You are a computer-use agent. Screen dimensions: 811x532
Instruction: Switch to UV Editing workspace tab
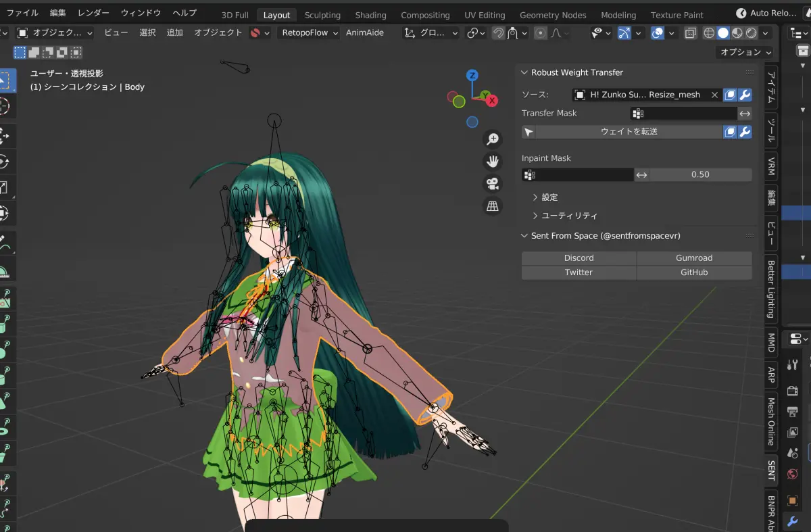click(485, 15)
